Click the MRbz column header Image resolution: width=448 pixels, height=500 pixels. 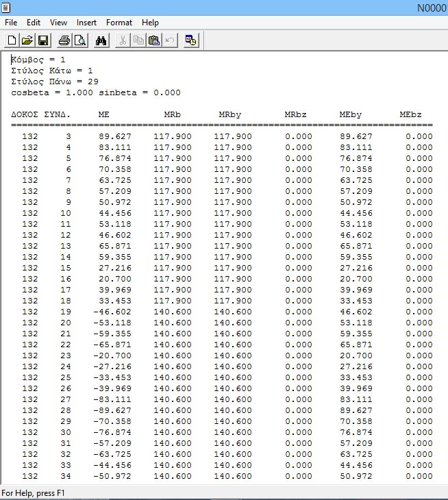pyautogui.click(x=296, y=114)
